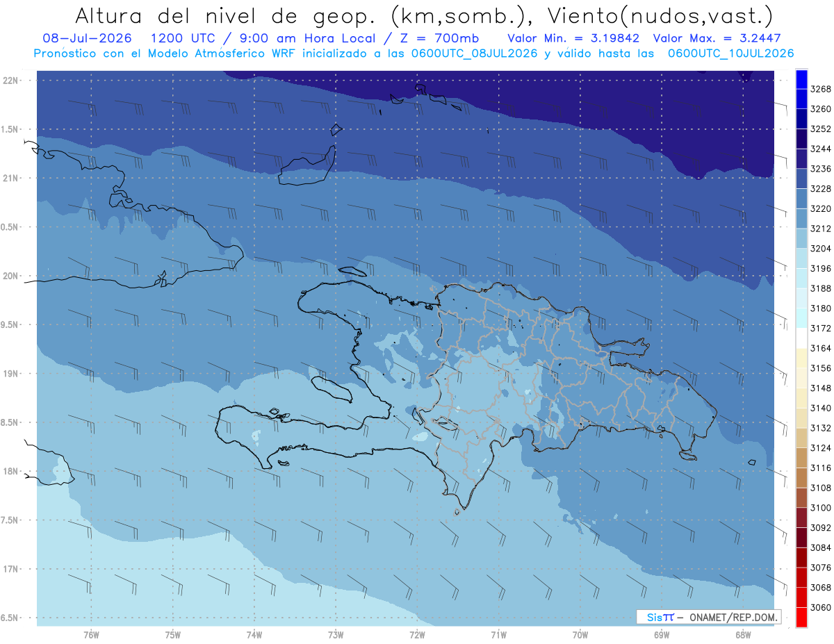Click the latitude label '21N'

[10, 179]
